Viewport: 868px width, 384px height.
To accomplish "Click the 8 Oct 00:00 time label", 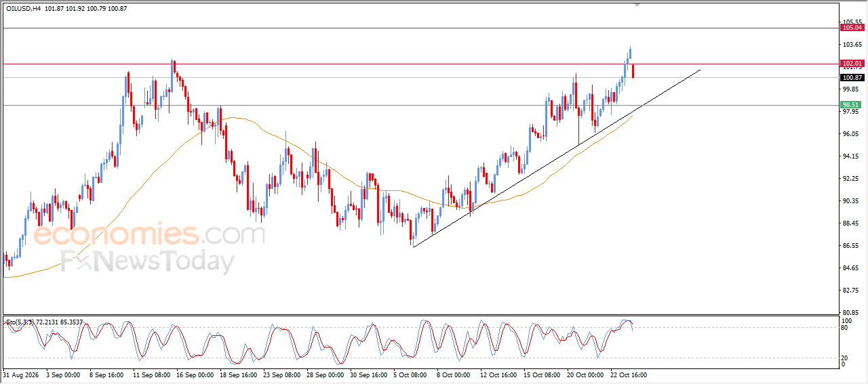I will (x=454, y=375).
